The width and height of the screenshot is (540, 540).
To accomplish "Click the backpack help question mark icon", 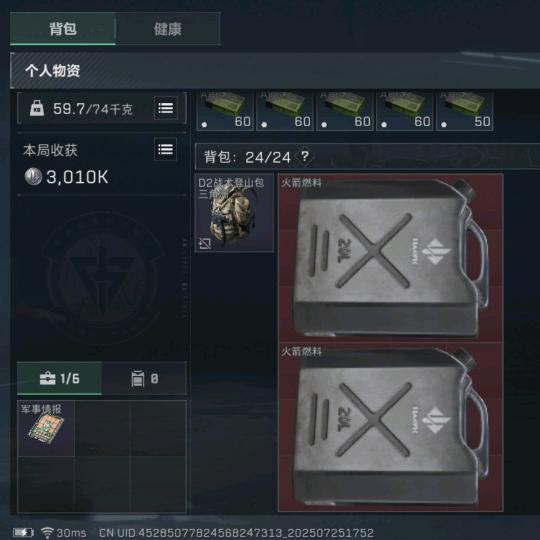I will 304,157.
